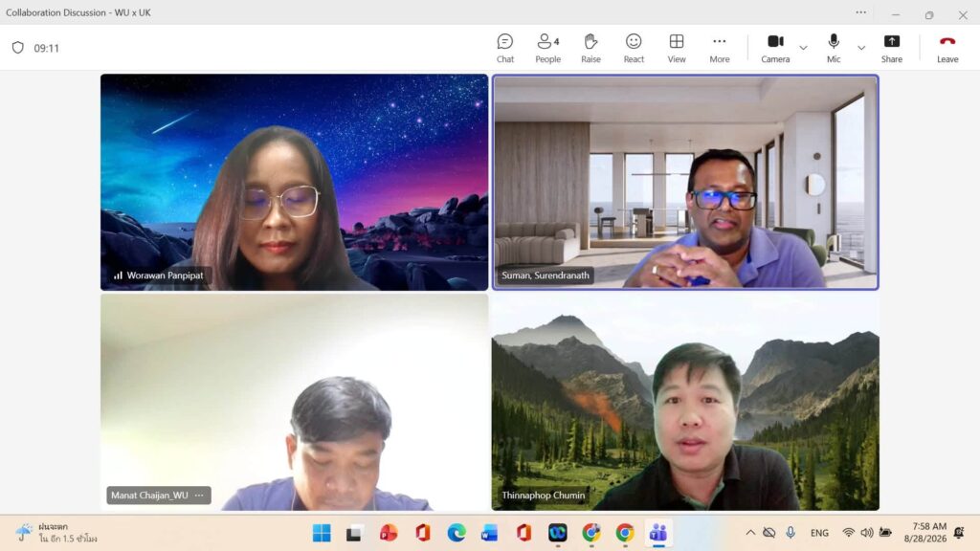Image resolution: width=980 pixels, height=551 pixels.
Task: Open the Windows Start menu
Action: point(322,533)
